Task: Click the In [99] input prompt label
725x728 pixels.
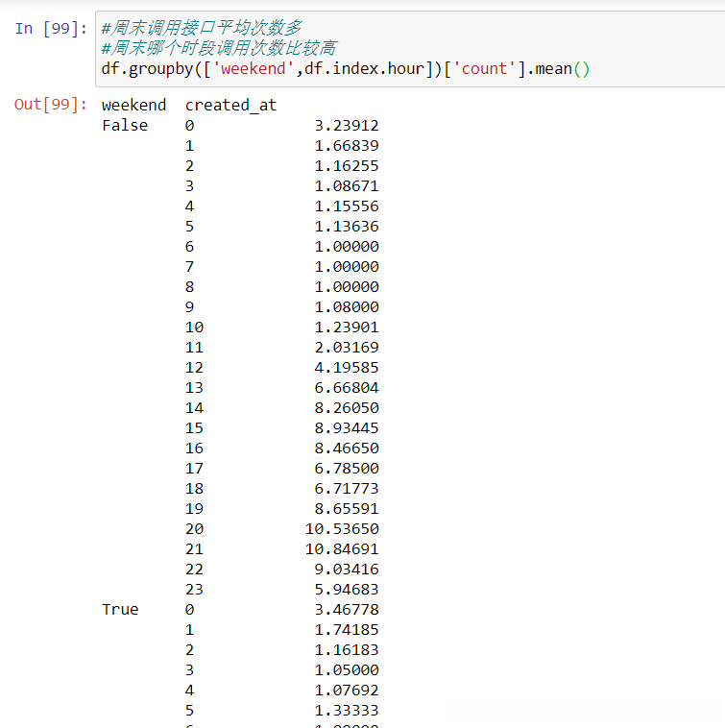Action: 51,29
